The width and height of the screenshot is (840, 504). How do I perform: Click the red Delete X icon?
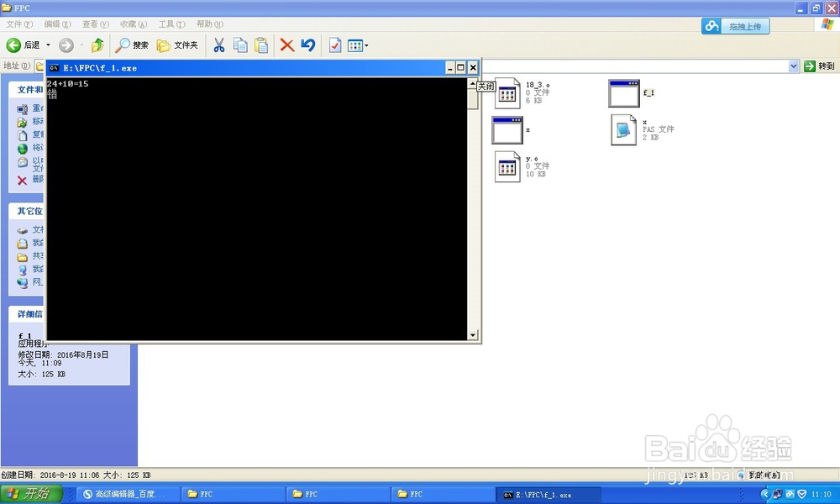[x=287, y=45]
